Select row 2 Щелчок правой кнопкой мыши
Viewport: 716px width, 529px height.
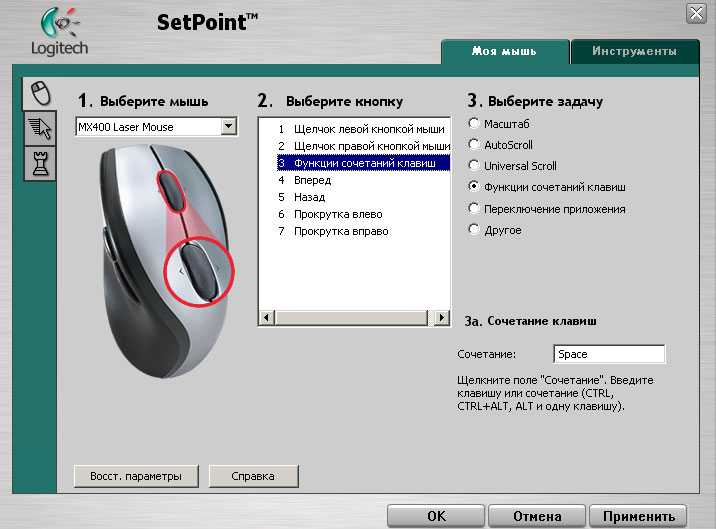[363, 146]
